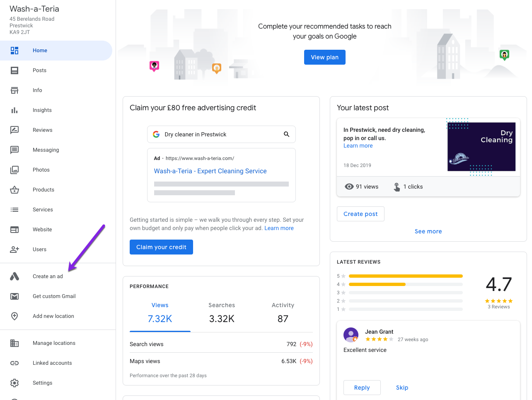
Task: Click the Products basket icon
Action: pyautogui.click(x=15, y=190)
